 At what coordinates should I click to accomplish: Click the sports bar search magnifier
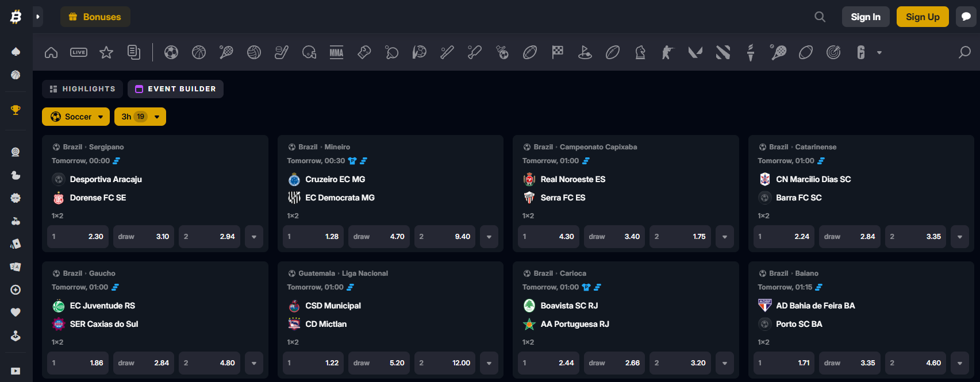point(964,52)
